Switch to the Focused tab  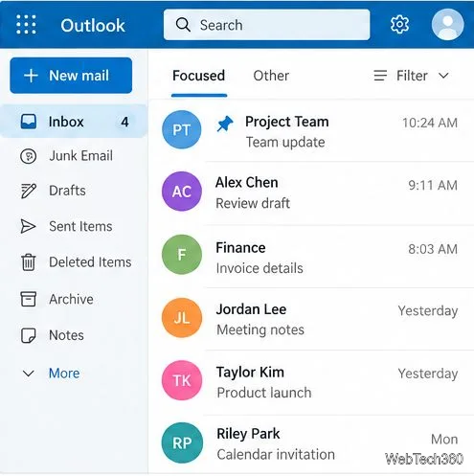199,76
